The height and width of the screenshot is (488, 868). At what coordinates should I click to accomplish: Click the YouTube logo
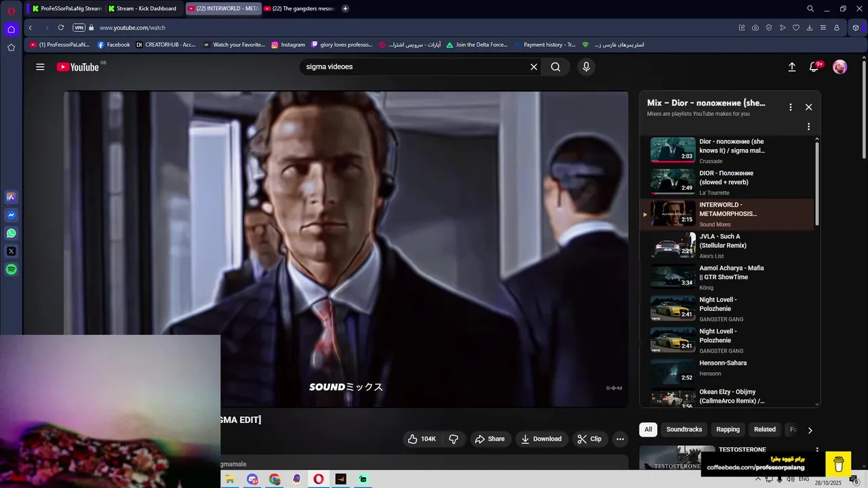coord(78,67)
